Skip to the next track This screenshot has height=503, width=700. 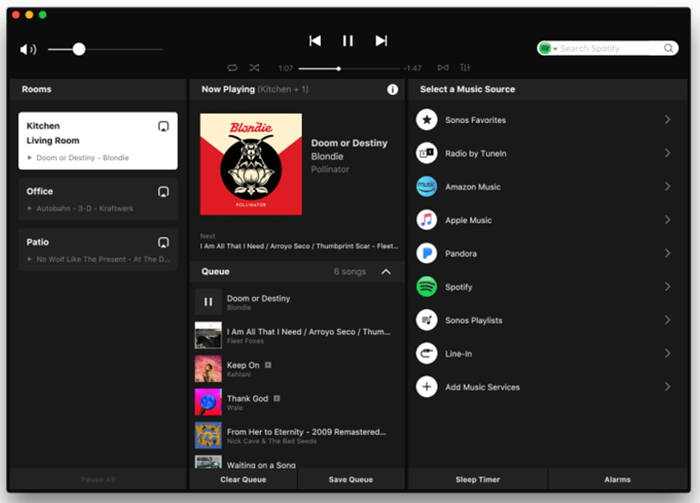point(381,41)
